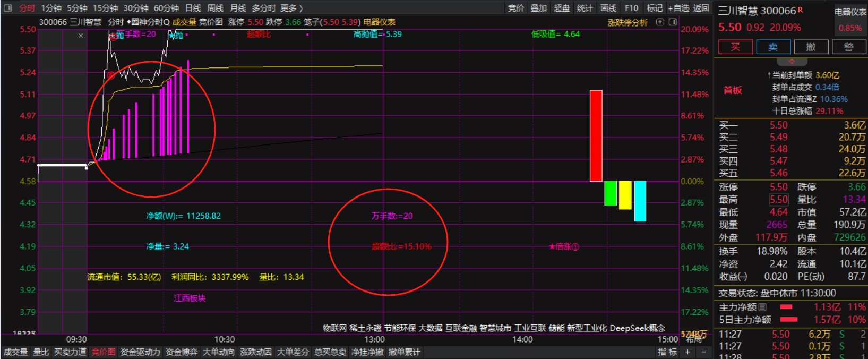Switch to the 日线 daily chart tab
The width and height of the screenshot is (868, 359).
tap(193, 8)
